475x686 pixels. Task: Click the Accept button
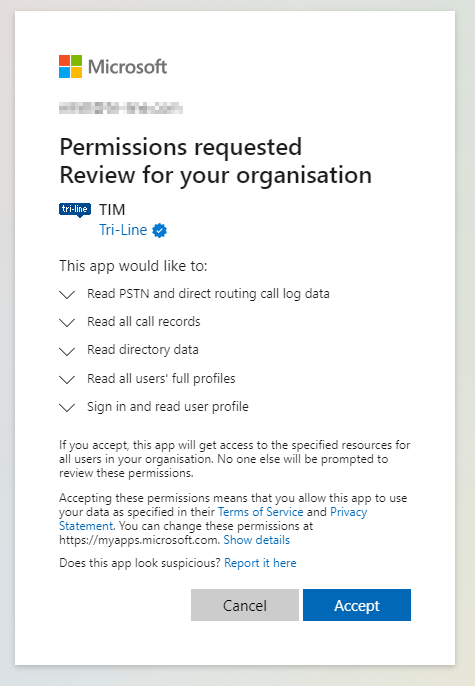[x=357, y=605]
